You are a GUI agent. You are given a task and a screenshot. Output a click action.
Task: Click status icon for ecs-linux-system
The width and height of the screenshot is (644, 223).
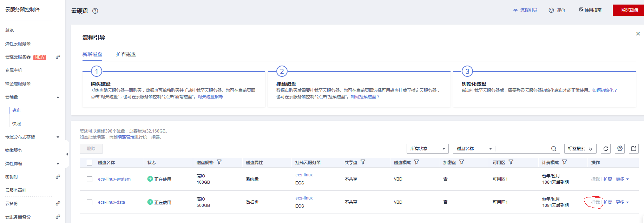pos(150,179)
